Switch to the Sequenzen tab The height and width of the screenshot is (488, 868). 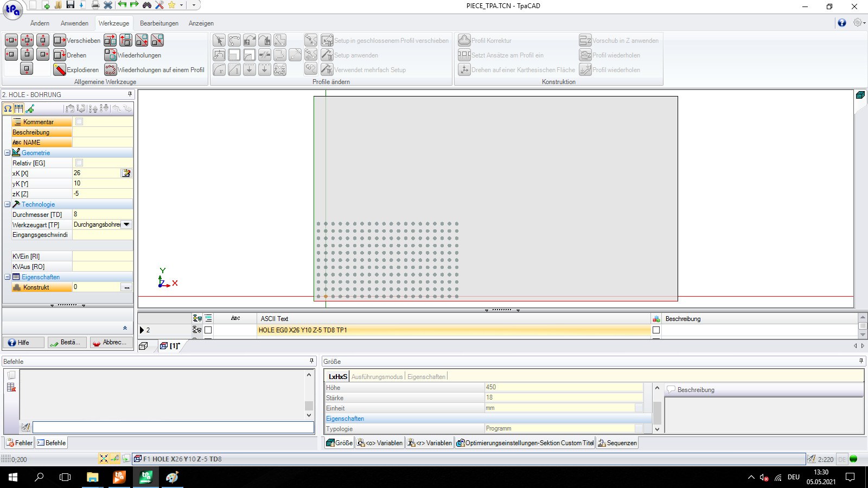click(617, 443)
